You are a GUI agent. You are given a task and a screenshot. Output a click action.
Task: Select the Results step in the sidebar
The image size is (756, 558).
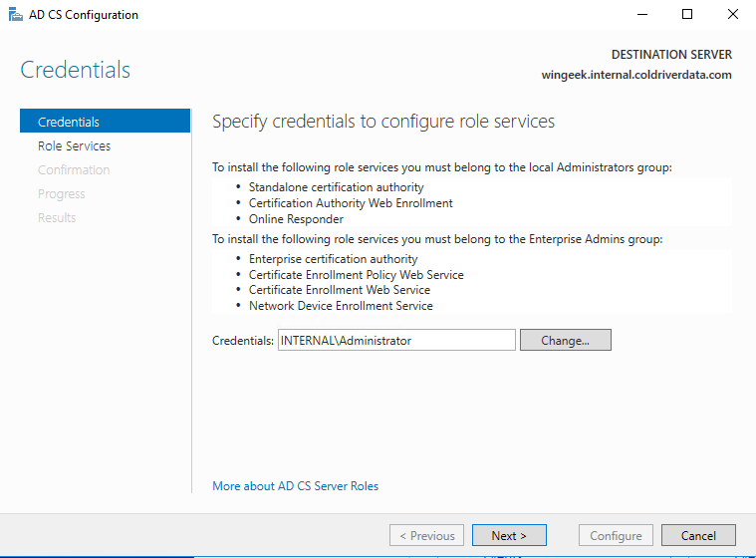click(x=57, y=217)
